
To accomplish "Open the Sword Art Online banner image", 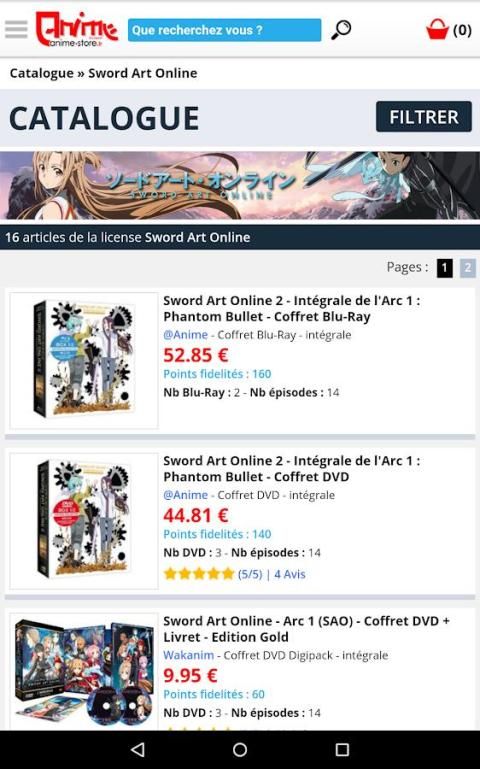I will pos(240,185).
